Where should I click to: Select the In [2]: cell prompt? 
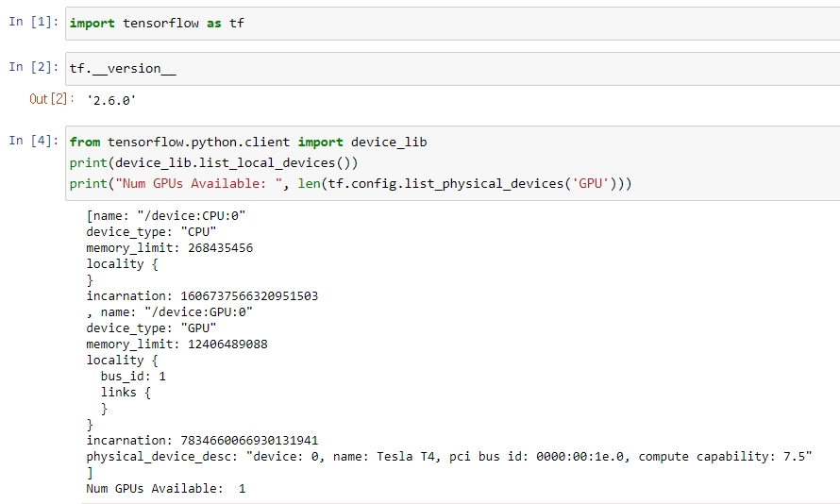33,67
